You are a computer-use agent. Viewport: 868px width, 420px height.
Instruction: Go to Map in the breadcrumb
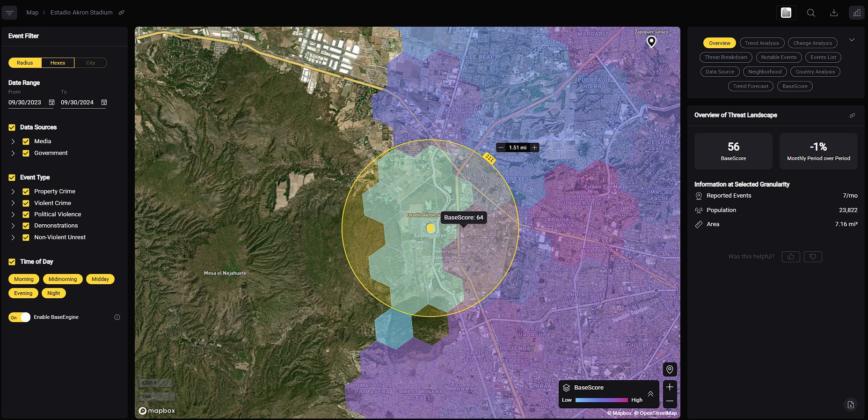tap(32, 13)
